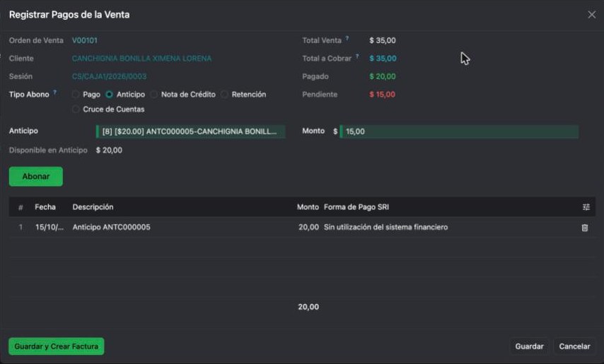Sort by the Fecha column header
The width and height of the screenshot is (604, 364).
click(45, 207)
